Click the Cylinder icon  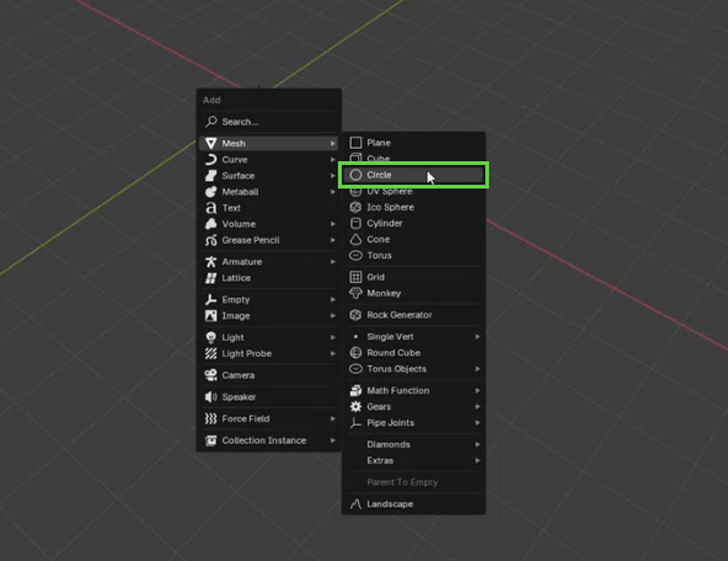pyautogui.click(x=356, y=223)
